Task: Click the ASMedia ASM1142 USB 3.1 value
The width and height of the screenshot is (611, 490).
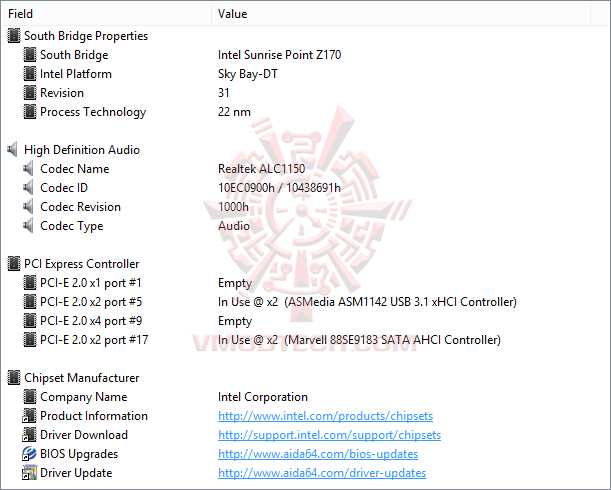Action: [367, 302]
